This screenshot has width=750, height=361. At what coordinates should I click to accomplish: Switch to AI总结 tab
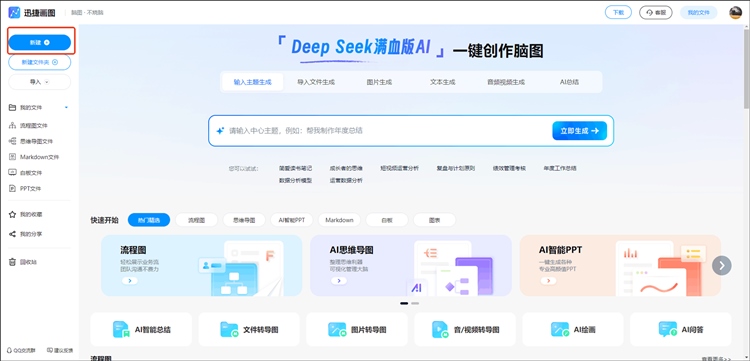(569, 82)
